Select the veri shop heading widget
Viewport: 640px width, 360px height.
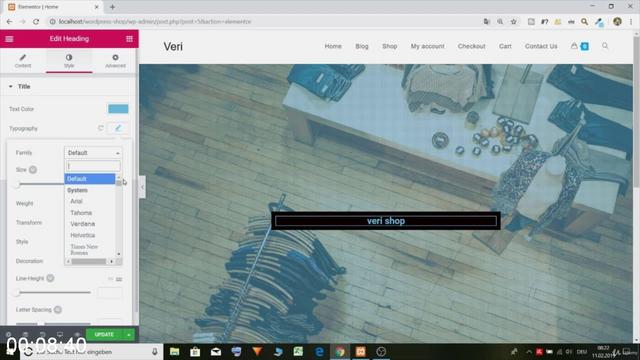pyautogui.click(x=386, y=221)
